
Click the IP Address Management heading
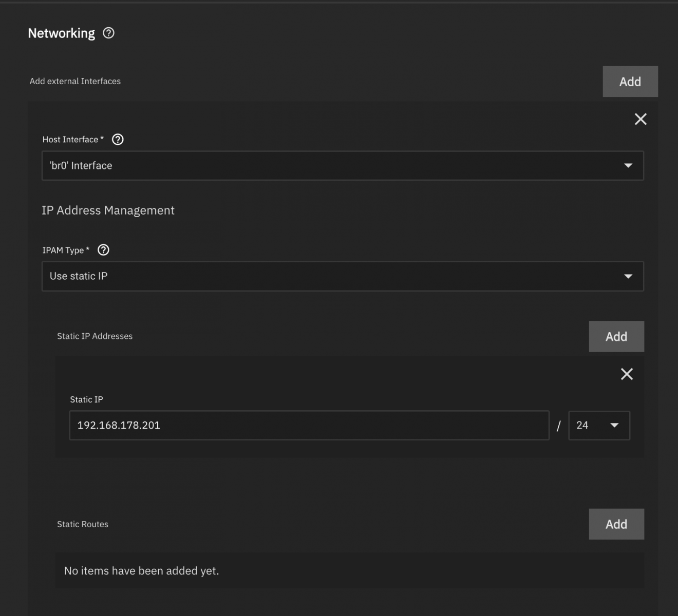[x=108, y=210]
